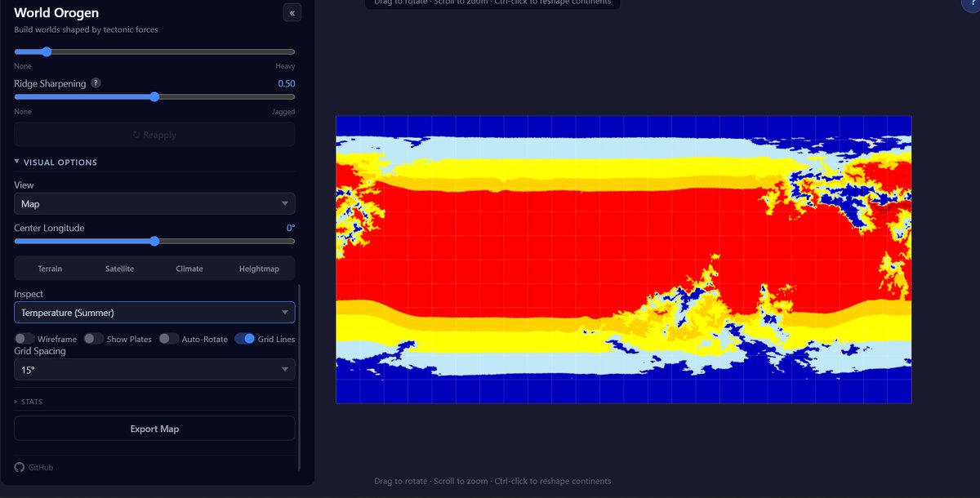Screen dimensions: 980x498
Task: Toggle the Wireframe switch
Action: pyautogui.click(x=24, y=339)
